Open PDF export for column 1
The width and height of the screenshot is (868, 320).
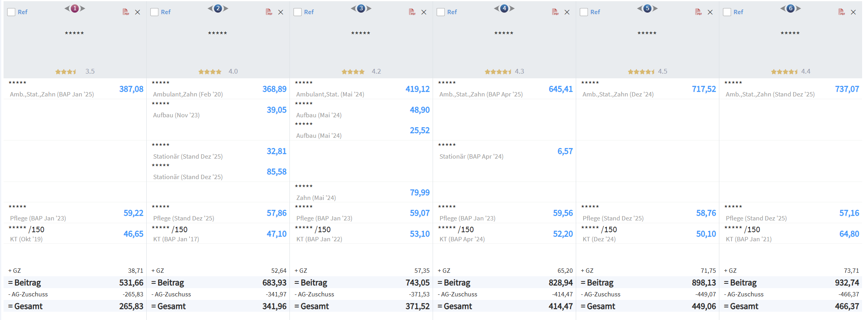coord(125,12)
